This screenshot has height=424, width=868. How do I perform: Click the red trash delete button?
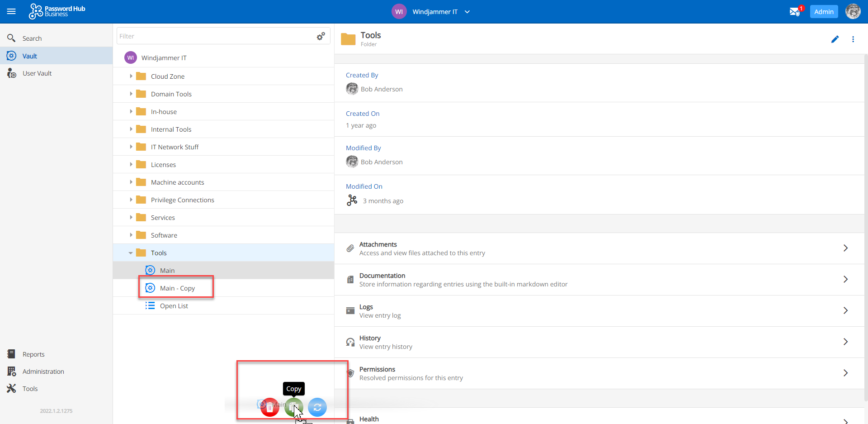[x=270, y=407]
